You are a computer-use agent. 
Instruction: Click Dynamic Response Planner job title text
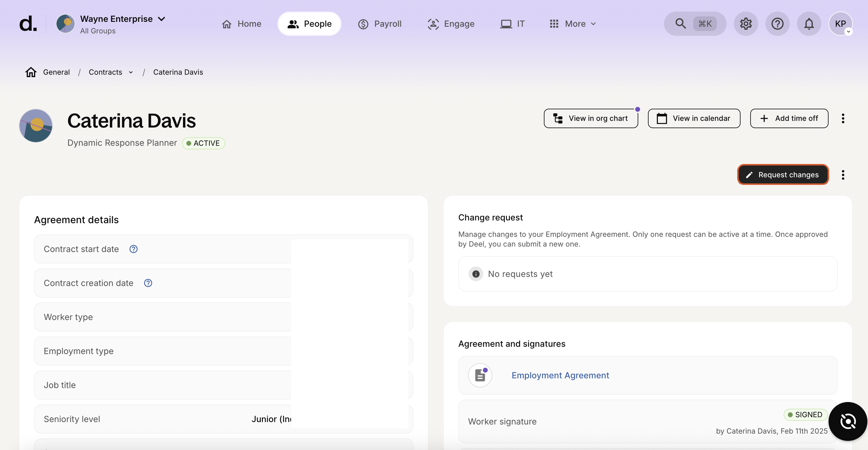pyautogui.click(x=122, y=143)
